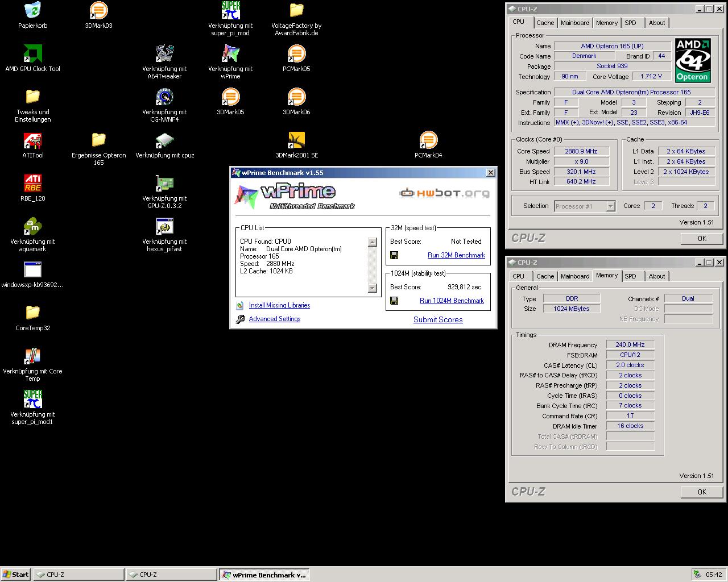This screenshot has width=728, height=582.
Task: Select second CPU-Z taskbar button
Action: pos(171,575)
